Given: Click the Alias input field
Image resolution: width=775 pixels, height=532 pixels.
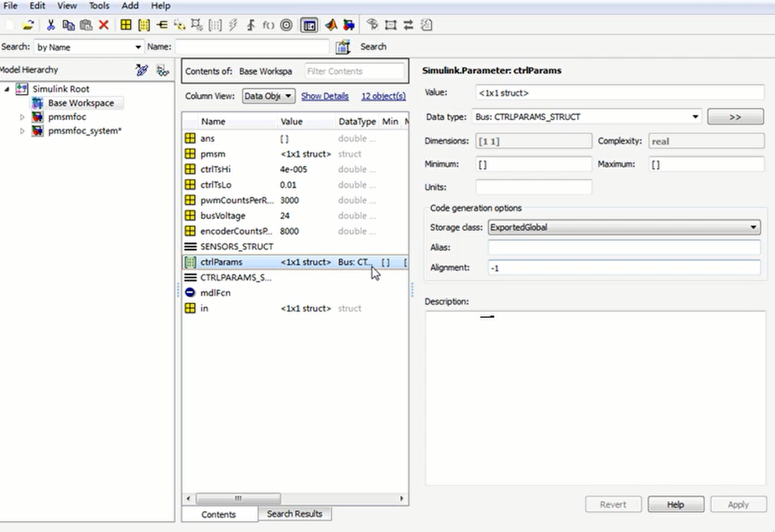Looking at the screenshot, I should coord(623,247).
